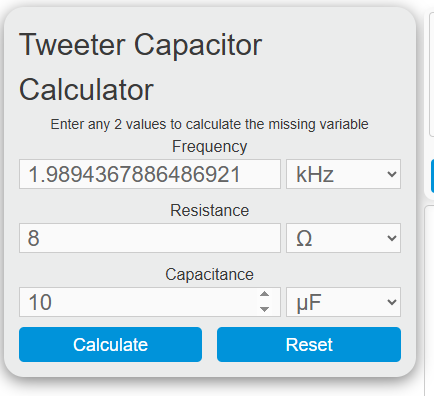
Task: Click the upper white panel at right edge
Action: pyautogui.click(x=431, y=74)
